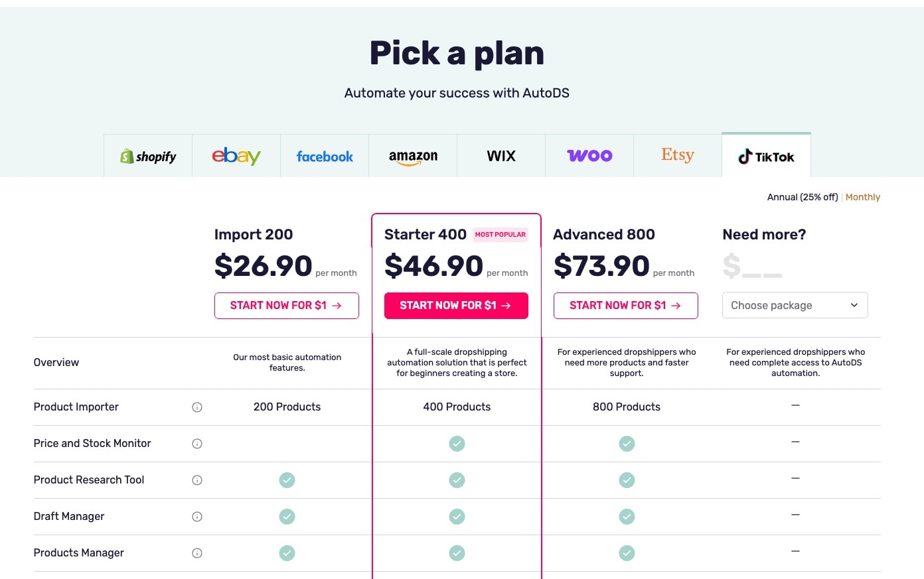Viewport: 924px width, 579px height.
Task: Select the TikTok platform icon
Action: tap(766, 157)
